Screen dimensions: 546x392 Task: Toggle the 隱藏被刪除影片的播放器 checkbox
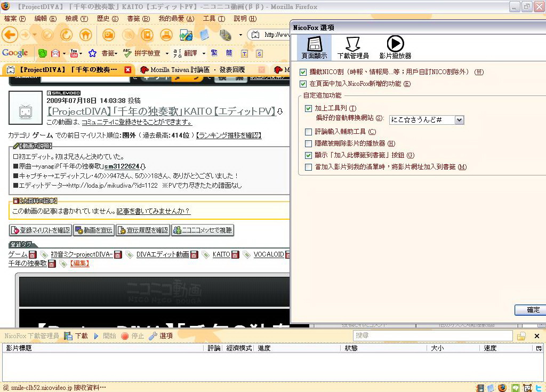click(x=308, y=143)
